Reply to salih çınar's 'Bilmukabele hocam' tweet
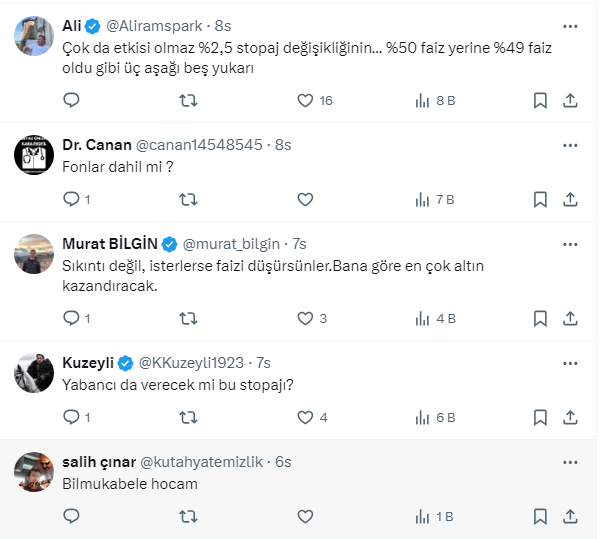The width and height of the screenshot is (611, 539). [71, 516]
